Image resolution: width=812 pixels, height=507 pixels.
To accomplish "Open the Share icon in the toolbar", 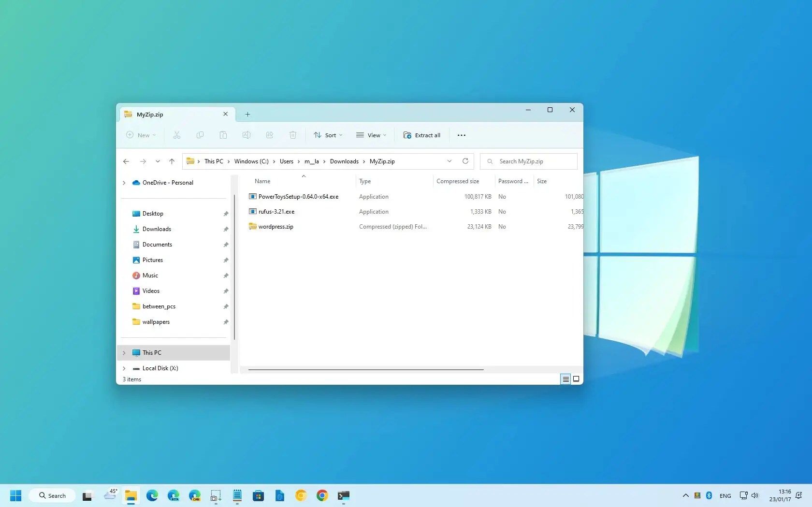I will [x=270, y=135].
